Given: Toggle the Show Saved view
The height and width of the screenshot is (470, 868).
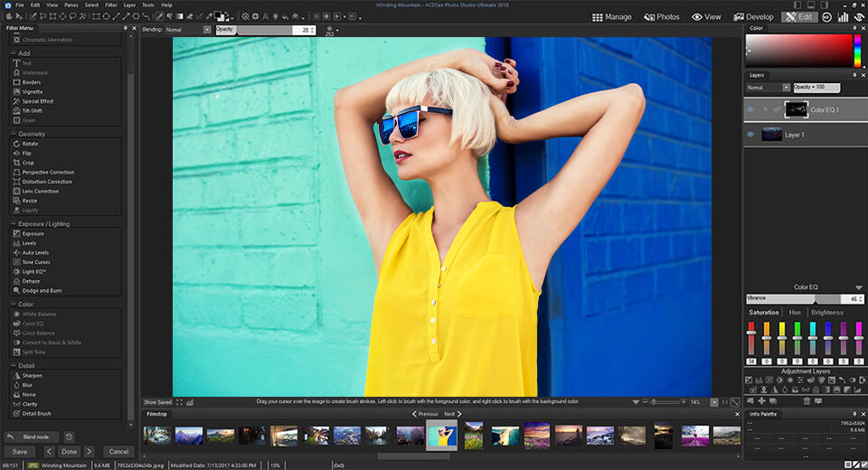Looking at the screenshot, I should point(157,401).
